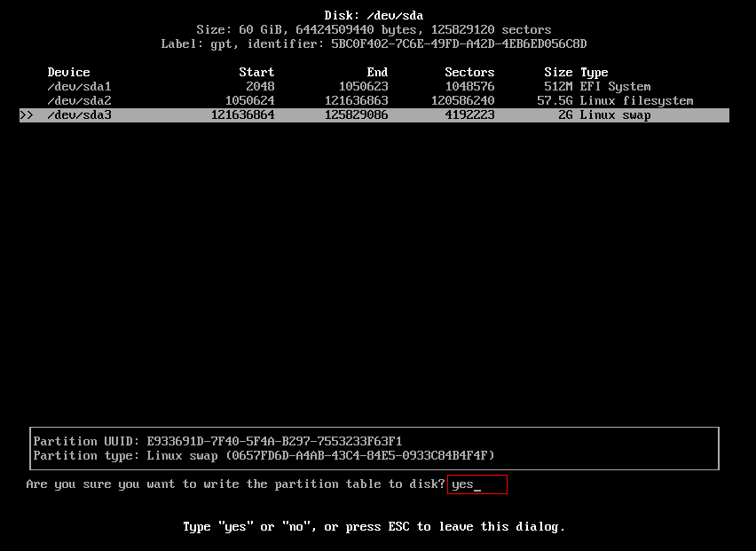Click the Partition UUID line

pos(217,442)
